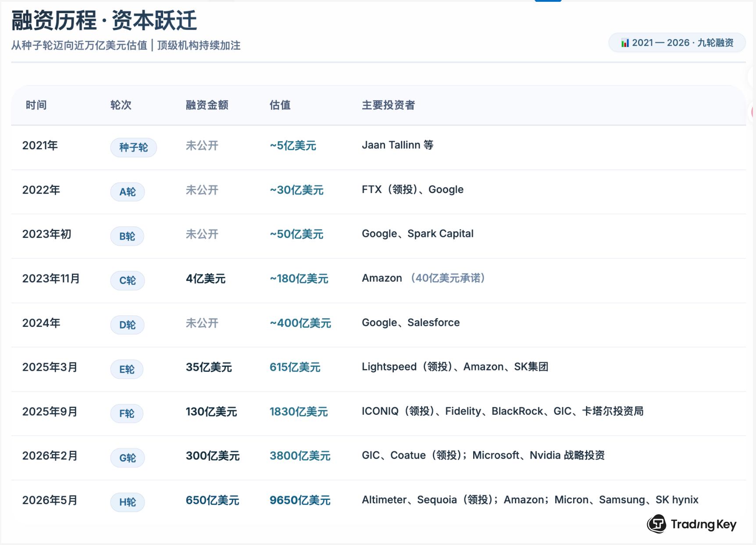Click investor text Jaan Tallinn 等
Image resolution: width=756 pixels, height=545 pixels.
pyautogui.click(x=398, y=145)
